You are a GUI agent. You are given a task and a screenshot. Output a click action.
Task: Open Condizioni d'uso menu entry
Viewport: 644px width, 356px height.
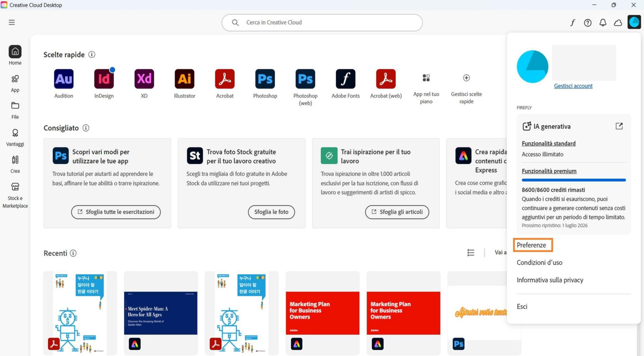(539, 262)
